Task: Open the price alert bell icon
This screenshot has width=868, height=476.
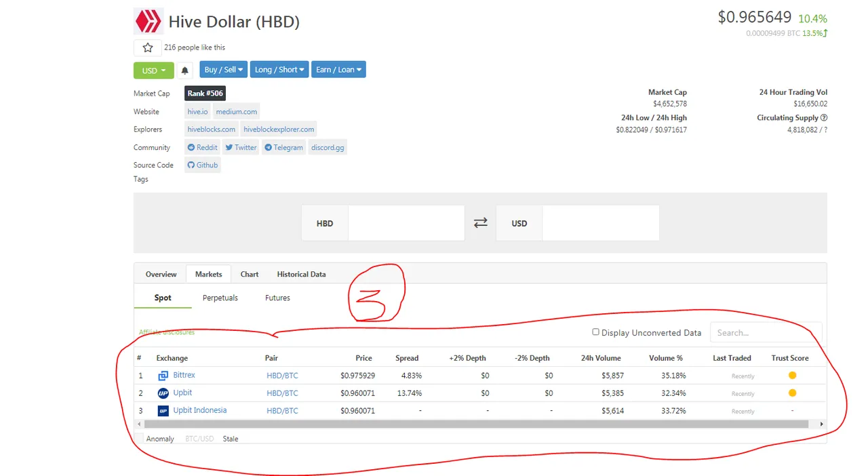Action: point(184,71)
